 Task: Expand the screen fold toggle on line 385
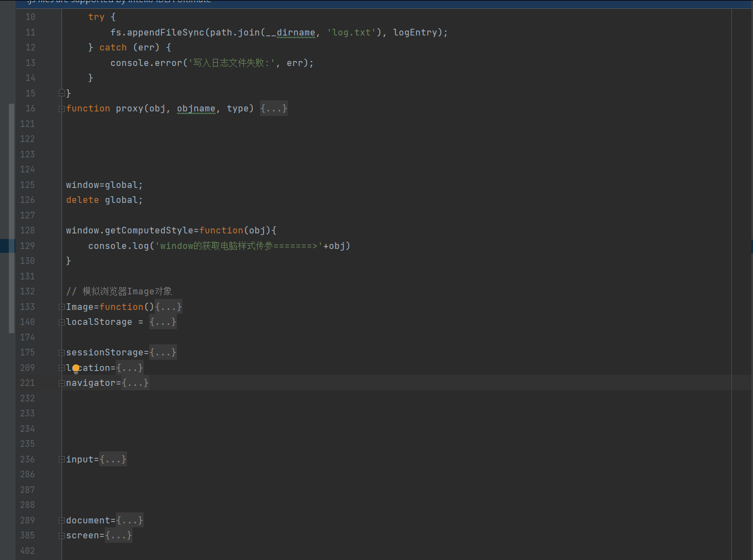pos(62,536)
